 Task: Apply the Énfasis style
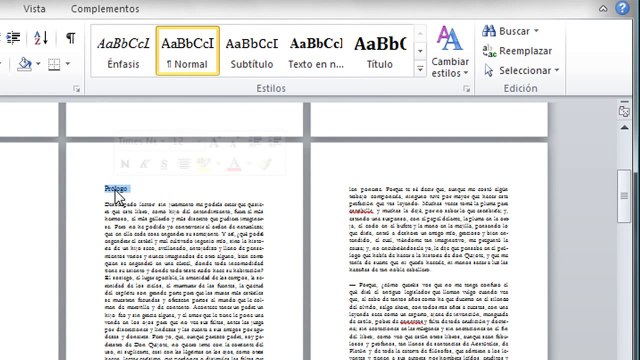pos(123,51)
